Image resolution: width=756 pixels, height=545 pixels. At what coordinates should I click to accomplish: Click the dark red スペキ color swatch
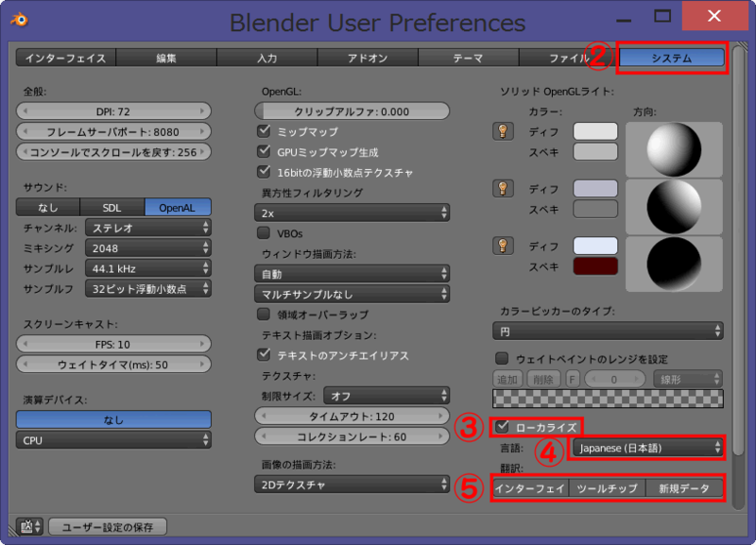595,266
